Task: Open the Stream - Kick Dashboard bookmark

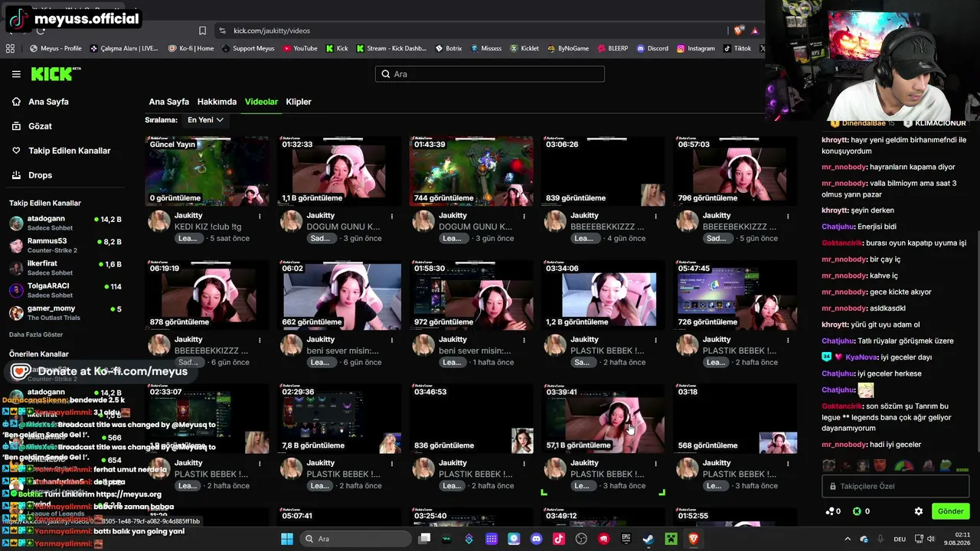Action: pyautogui.click(x=390, y=48)
